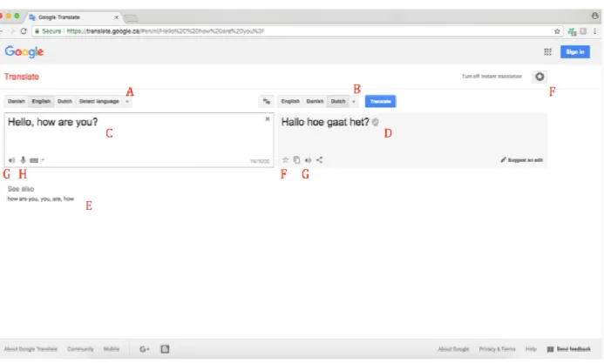Click the Blogger footer icon
604x364 pixels.
pos(165,349)
